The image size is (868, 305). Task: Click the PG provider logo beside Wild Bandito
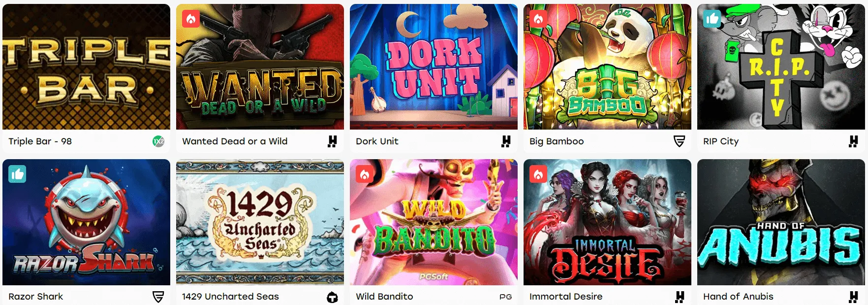pos(506,297)
